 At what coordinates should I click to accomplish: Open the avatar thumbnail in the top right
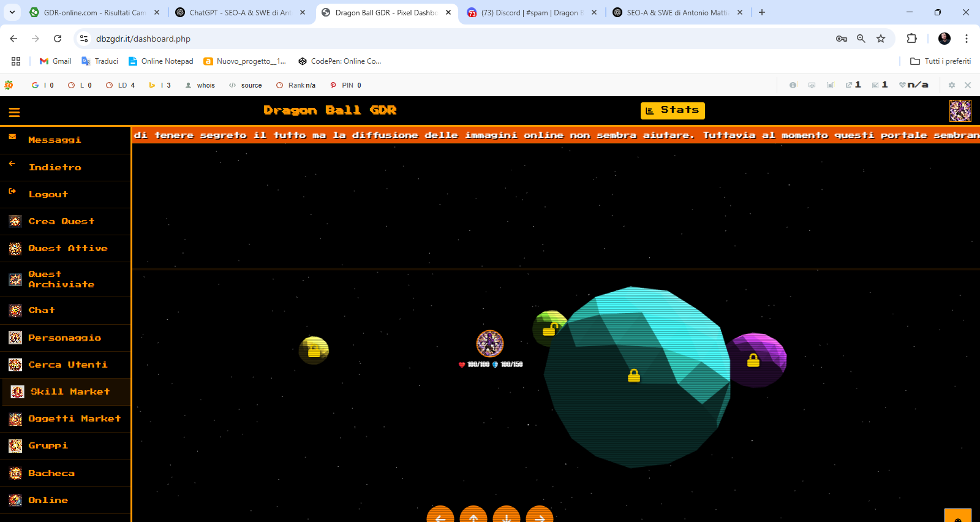[x=960, y=111]
